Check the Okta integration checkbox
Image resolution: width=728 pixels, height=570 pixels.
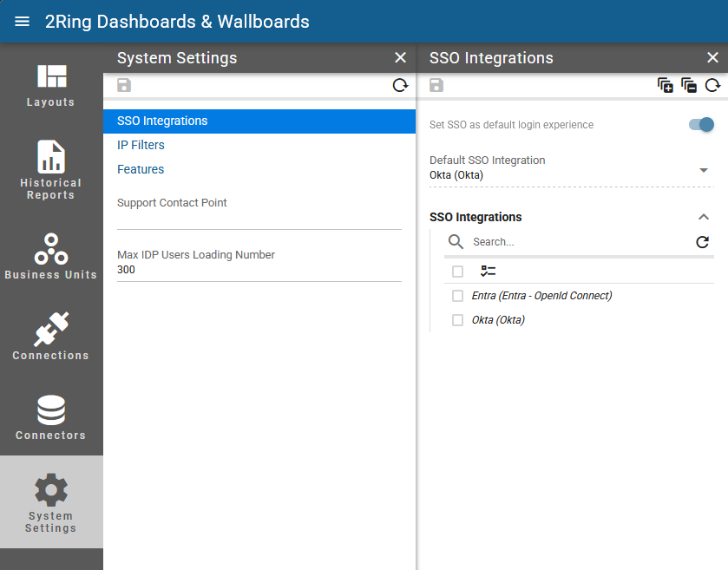point(458,320)
